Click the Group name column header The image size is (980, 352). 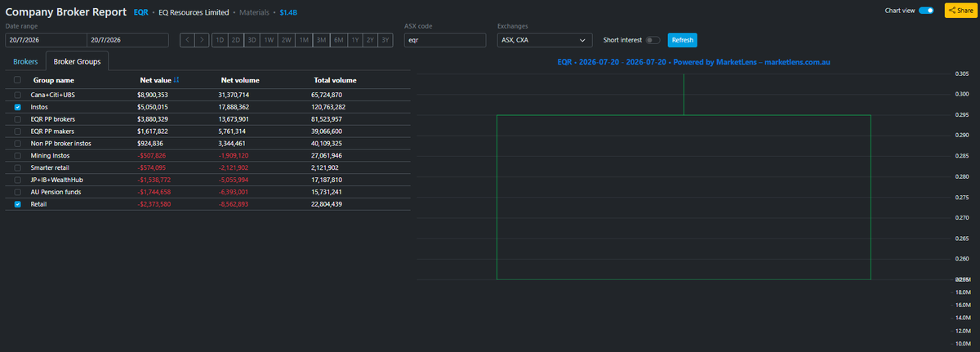[x=53, y=80]
